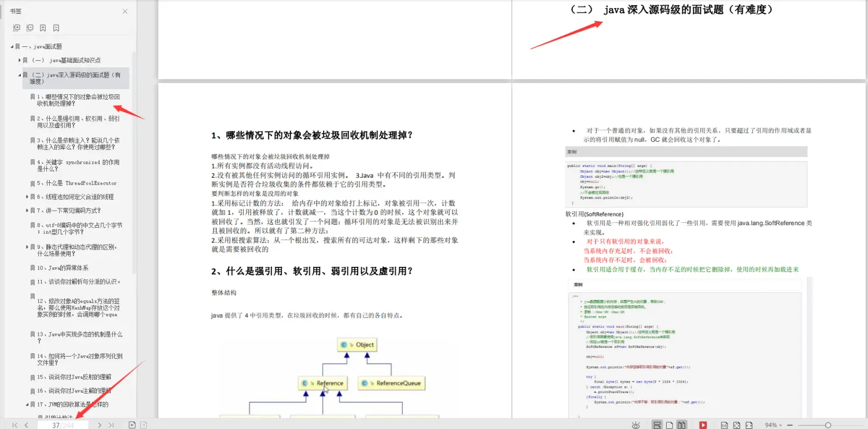Open bookmark 6、线程池如何定义合适的线程
Viewport: 868px width, 429px height.
tap(75, 197)
